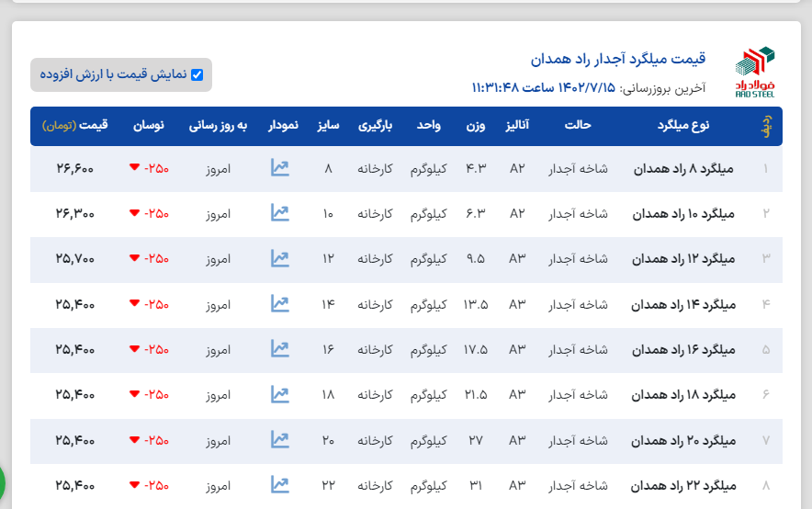This screenshot has width=812, height=509.
Task: View price chart for میلگرد 14 row
Action: tap(280, 303)
